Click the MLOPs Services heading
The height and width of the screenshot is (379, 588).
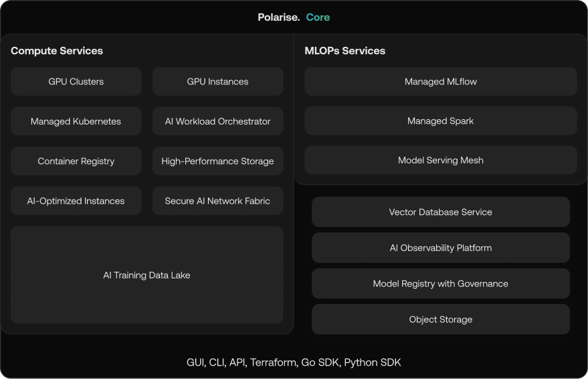[345, 51]
